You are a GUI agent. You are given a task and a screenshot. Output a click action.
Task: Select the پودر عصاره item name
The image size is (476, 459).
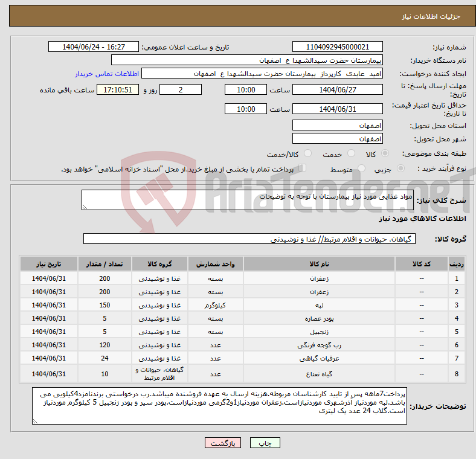pos(319,318)
